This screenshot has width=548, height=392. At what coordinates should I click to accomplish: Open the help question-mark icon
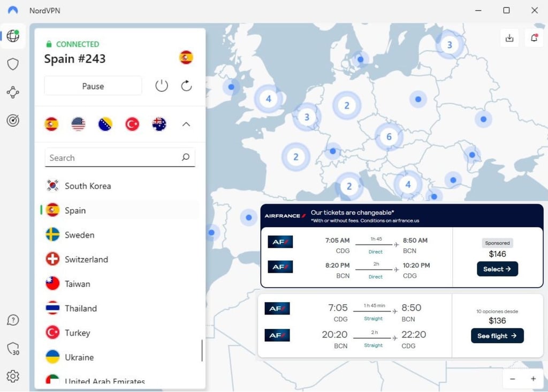pyautogui.click(x=13, y=320)
